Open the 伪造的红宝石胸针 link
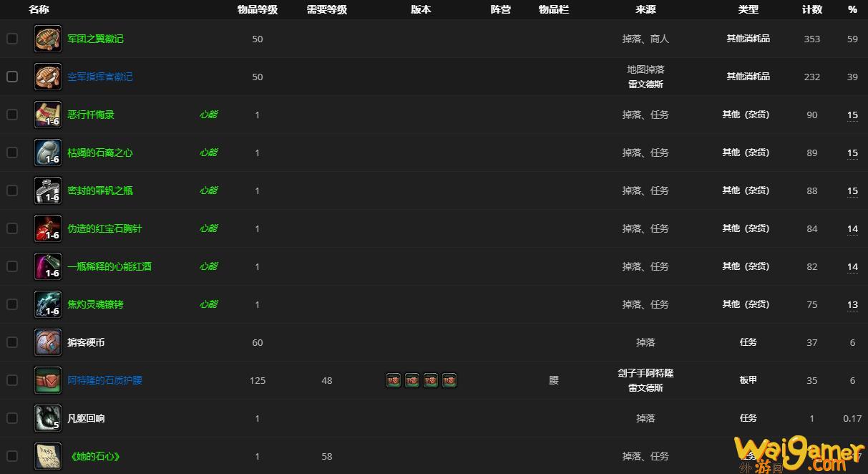 pos(104,228)
